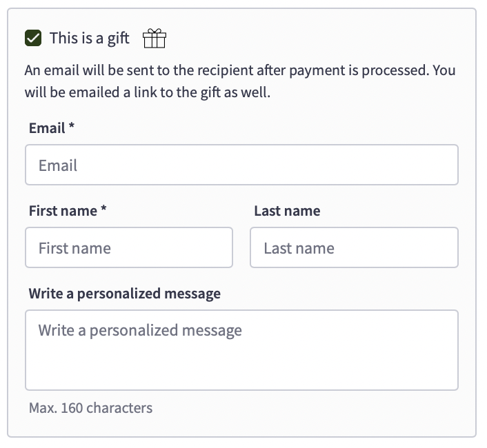Click the recipient email notice paragraph

tap(240, 81)
